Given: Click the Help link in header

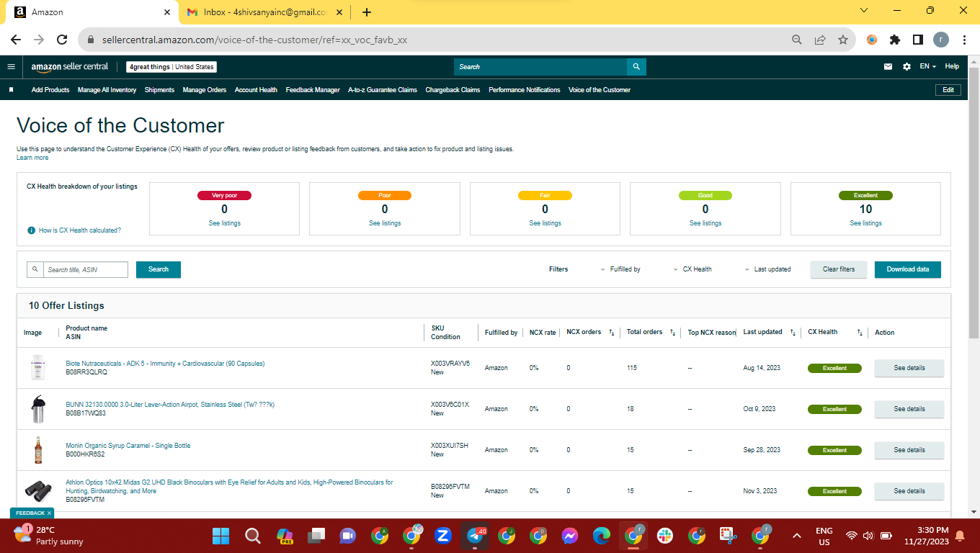Looking at the screenshot, I should (952, 66).
